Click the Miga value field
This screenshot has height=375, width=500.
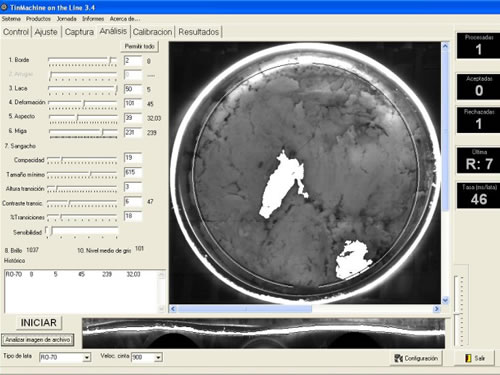click(x=133, y=133)
